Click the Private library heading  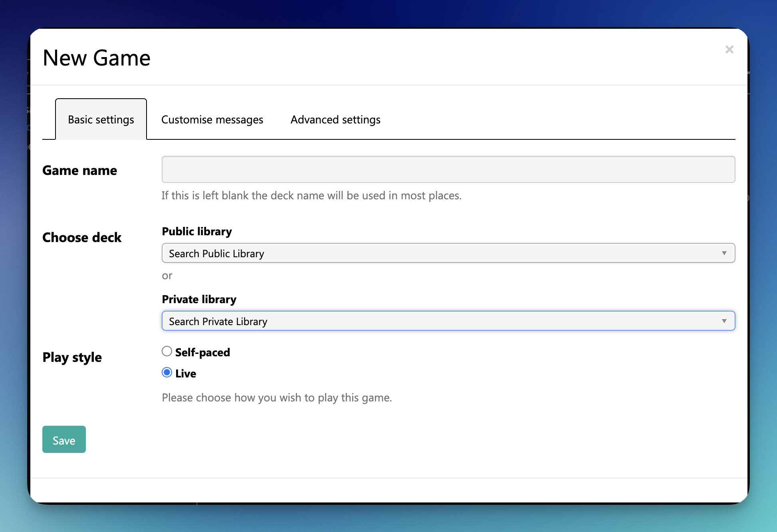199,299
